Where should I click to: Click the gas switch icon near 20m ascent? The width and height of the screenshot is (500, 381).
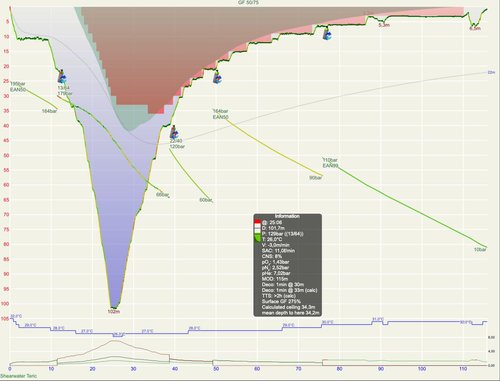coord(217,77)
